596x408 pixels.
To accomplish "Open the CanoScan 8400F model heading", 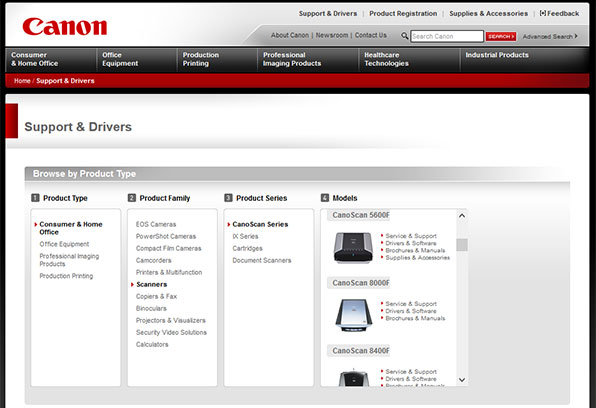I will pyautogui.click(x=361, y=351).
